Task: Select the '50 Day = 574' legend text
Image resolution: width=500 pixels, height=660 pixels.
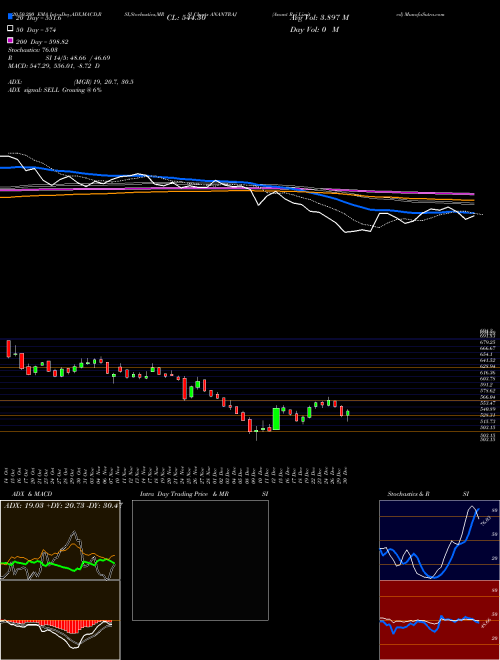Action: 36,30
